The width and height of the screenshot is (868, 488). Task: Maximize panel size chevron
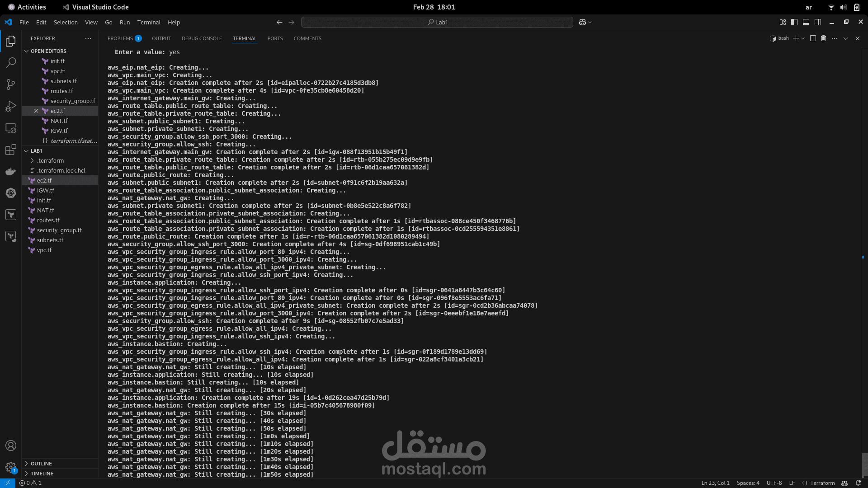click(x=846, y=38)
